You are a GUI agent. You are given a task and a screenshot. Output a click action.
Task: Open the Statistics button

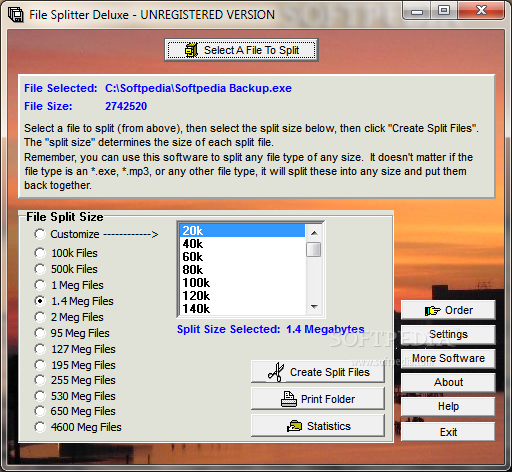point(318,426)
